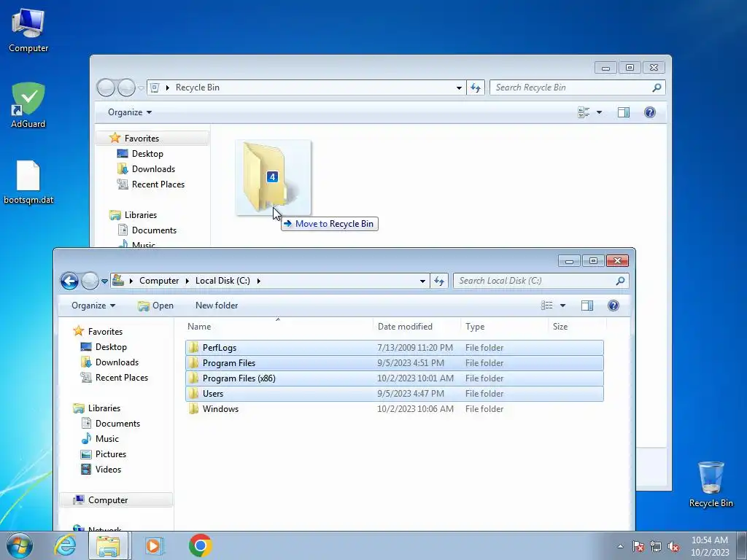Select the bootsqm.dat file on desktop
Viewport: 747px width, 560px height.
[x=28, y=183]
